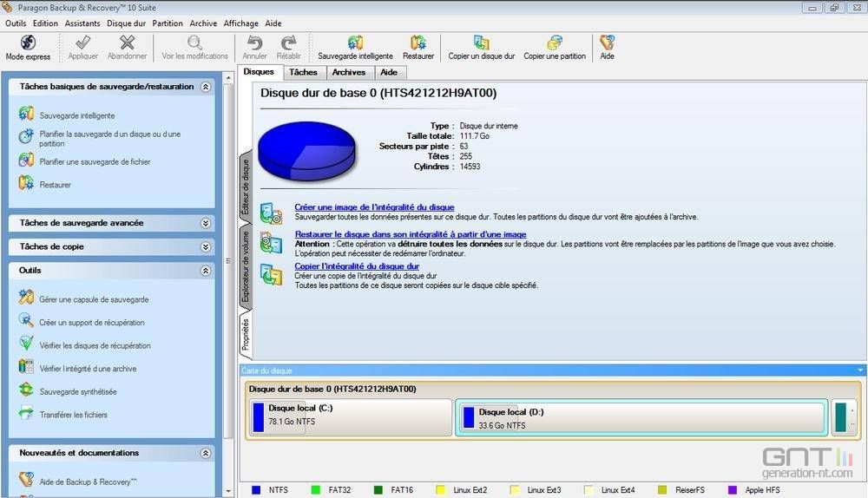Switch to the Aide tab

pyautogui.click(x=389, y=72)
